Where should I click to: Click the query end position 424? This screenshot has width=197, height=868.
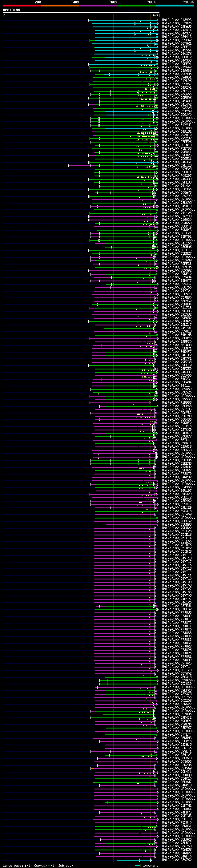[x=155, y=15]
